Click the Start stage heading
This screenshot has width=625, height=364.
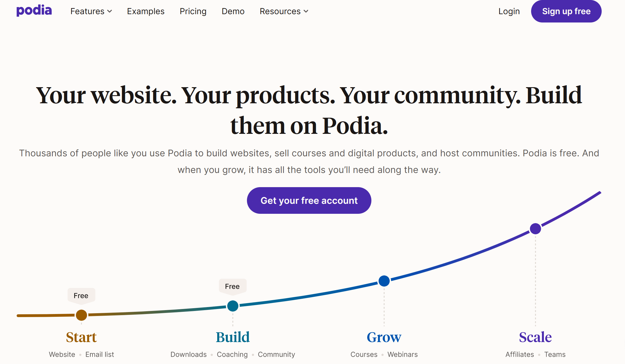(81, 337)
